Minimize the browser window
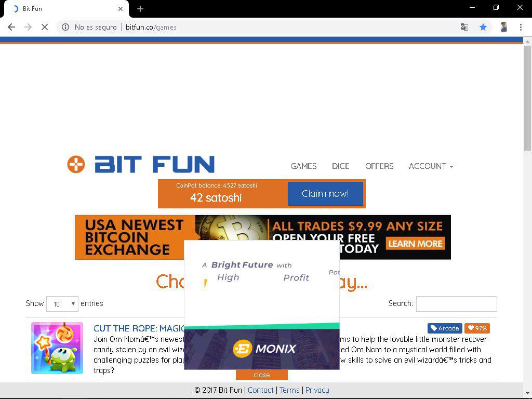 pyautogui.click(x=472, y=7)
